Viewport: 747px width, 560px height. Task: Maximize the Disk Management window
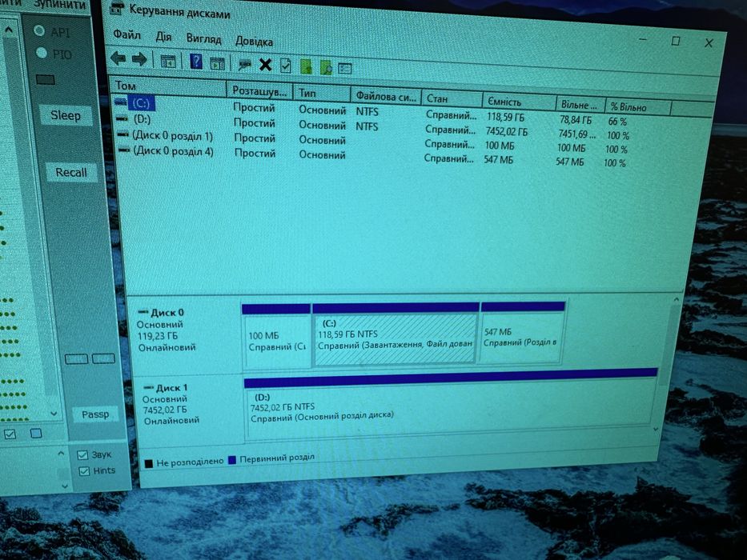pos(676,41)
